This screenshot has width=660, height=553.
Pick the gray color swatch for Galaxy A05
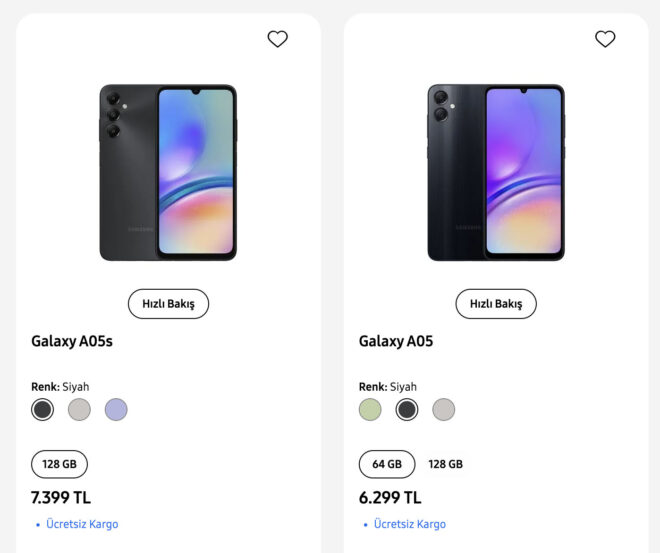[444, 409]
